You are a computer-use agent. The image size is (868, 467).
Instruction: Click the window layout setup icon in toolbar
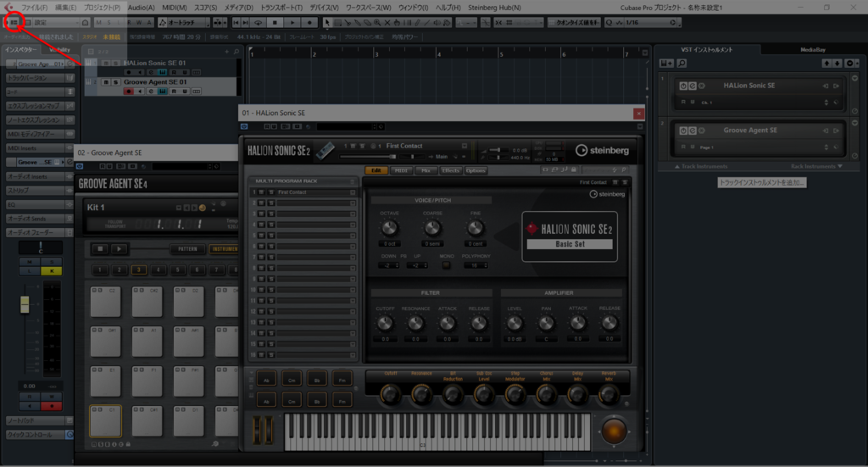click(x=14, y=22)
